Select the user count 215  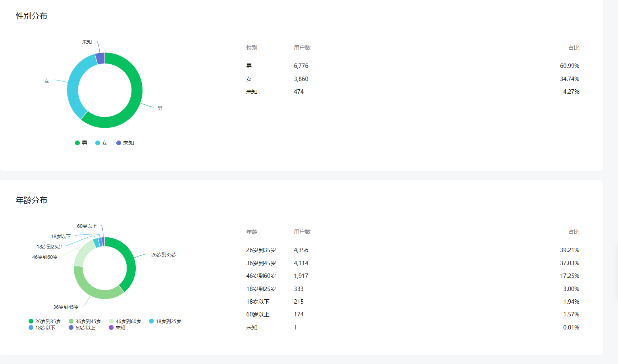[298, 302]
